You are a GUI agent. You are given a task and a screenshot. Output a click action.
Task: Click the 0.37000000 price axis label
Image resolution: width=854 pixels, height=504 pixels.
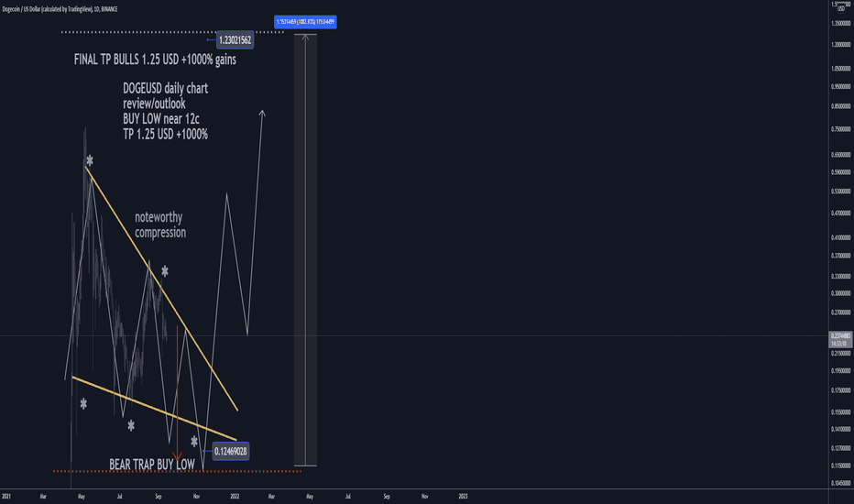click(841, 256)
